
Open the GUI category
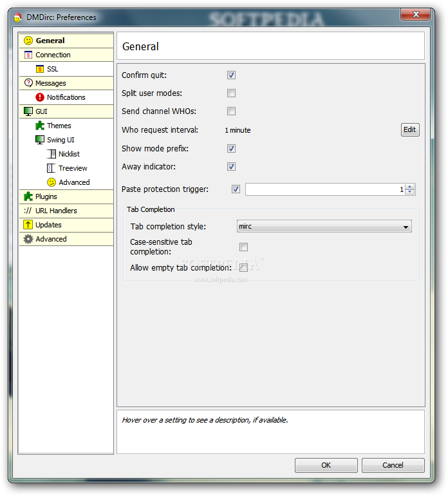click(66, 111)
